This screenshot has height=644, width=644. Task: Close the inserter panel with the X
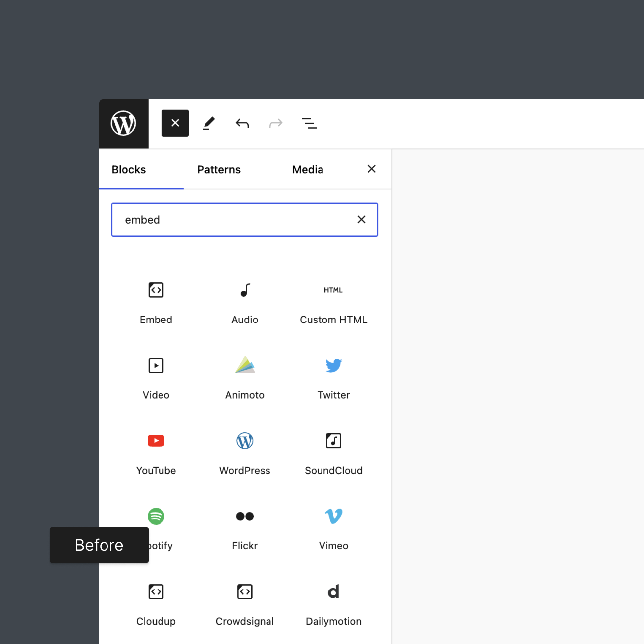372,169
